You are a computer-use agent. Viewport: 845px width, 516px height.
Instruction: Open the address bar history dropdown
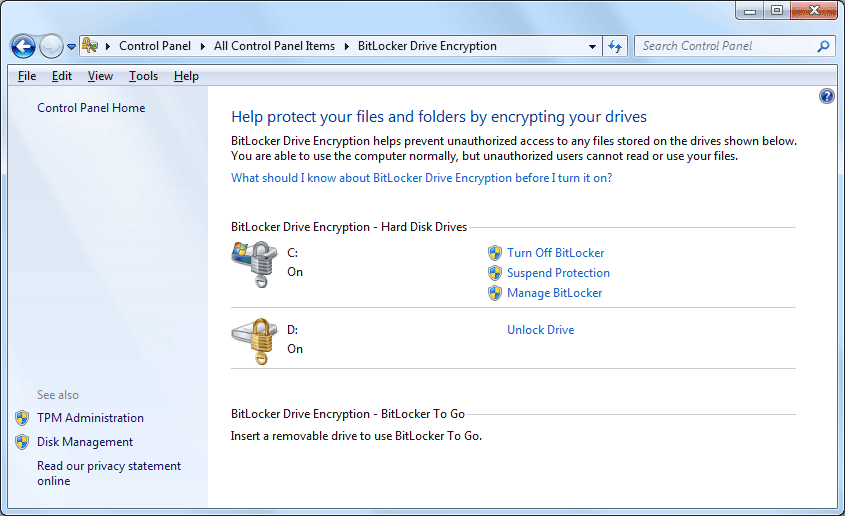592,46
